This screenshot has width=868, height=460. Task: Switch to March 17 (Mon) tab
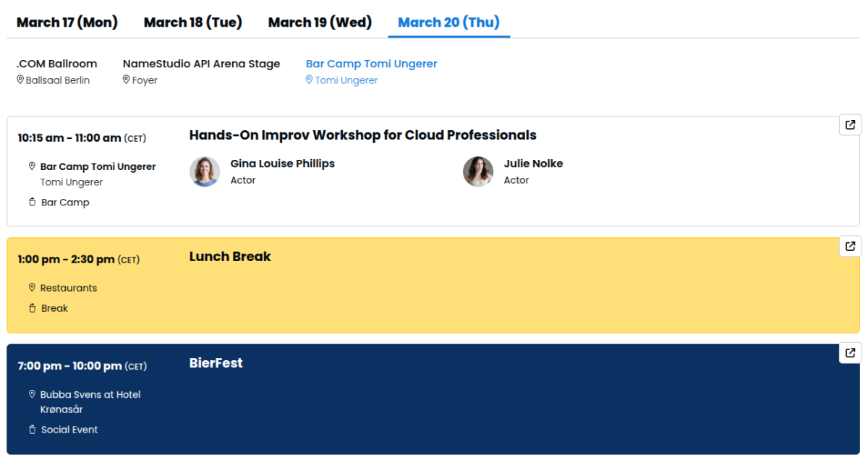tap(67, 22)
